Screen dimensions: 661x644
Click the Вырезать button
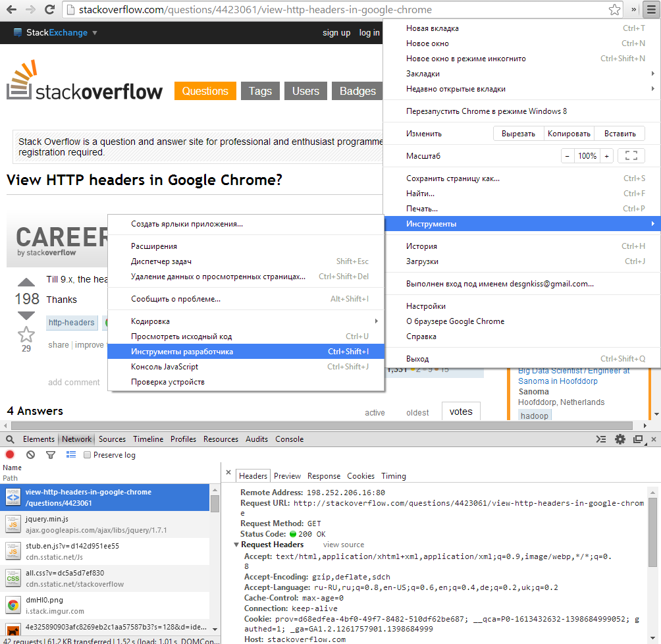(519, 134)
